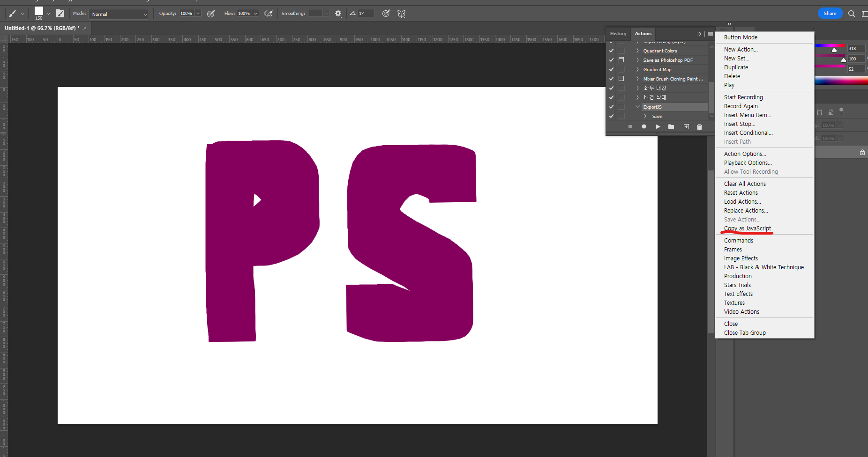Delete action using the trash icon
868x457 pixels.
(699, 127)
